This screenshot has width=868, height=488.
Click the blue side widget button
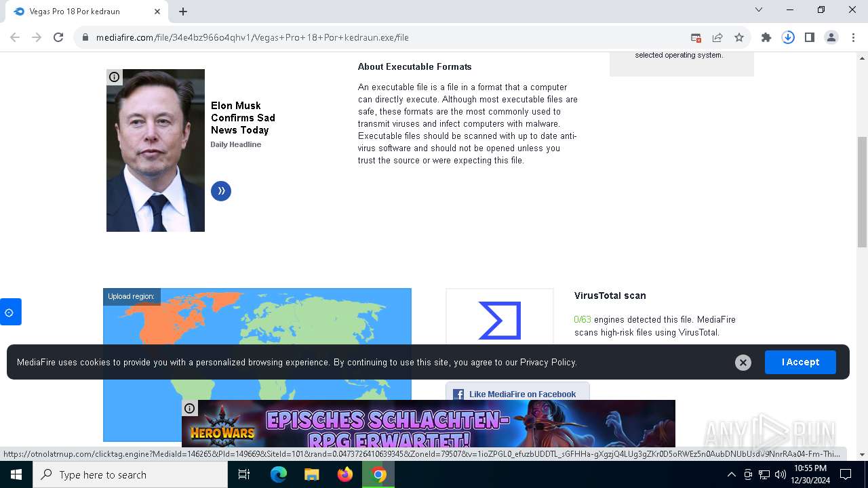coord(10,312)
